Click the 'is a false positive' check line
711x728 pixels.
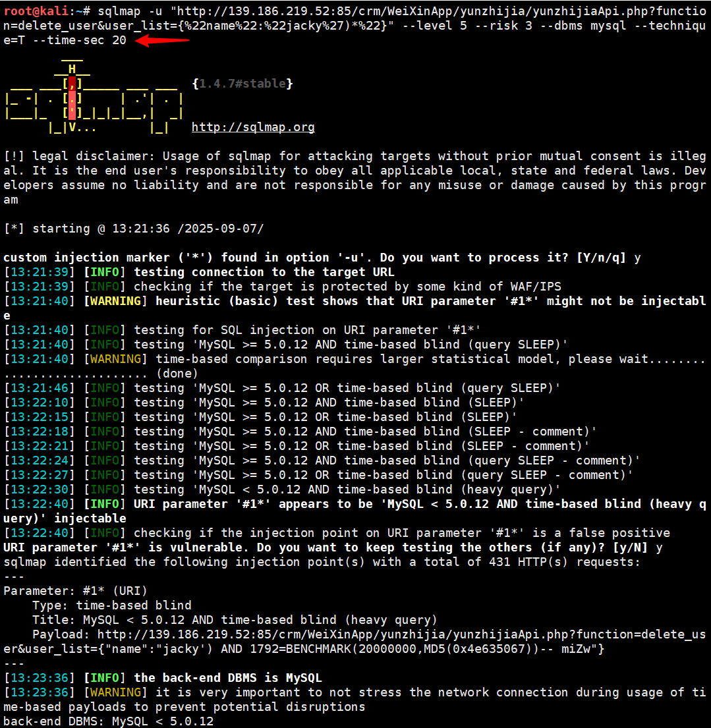pyautogui.click(x=337, y=533)
